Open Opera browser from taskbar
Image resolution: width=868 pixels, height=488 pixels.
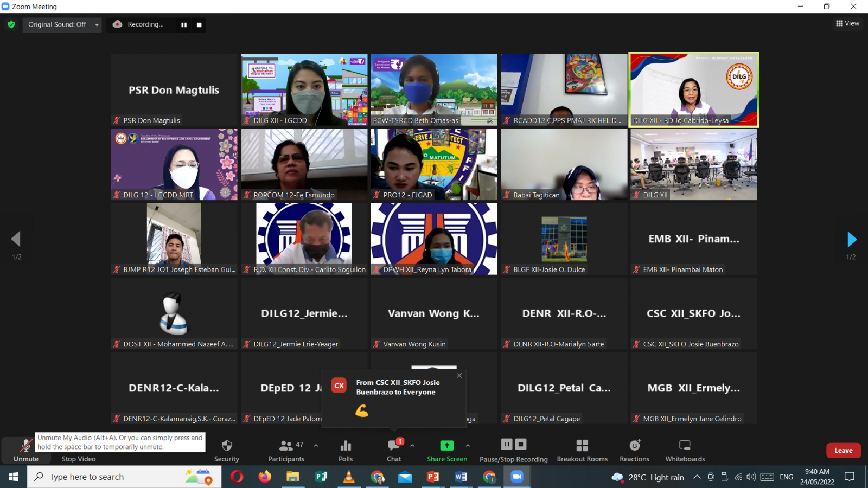tap(237, 477)
